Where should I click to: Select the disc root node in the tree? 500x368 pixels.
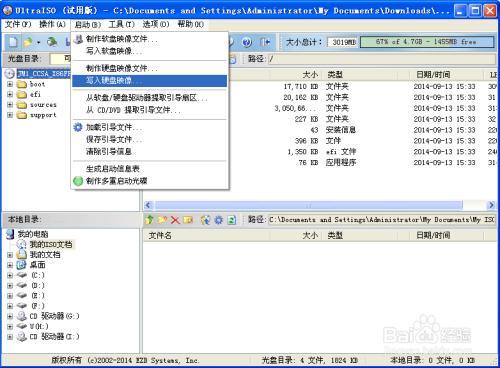click(44, 74)
